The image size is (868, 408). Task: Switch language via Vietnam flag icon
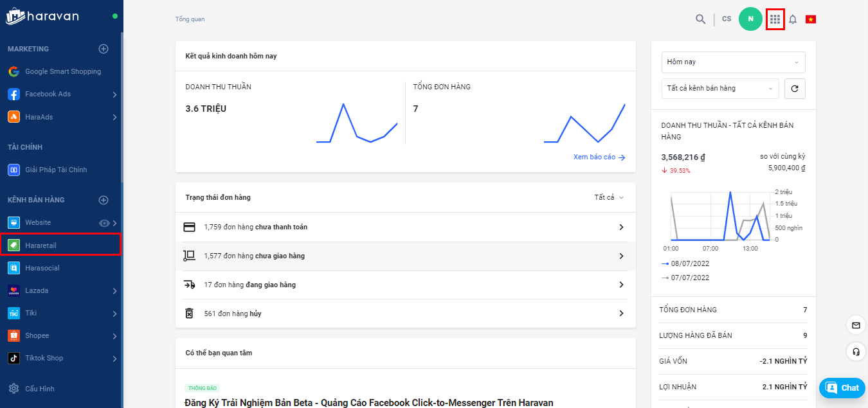(811, 19)
